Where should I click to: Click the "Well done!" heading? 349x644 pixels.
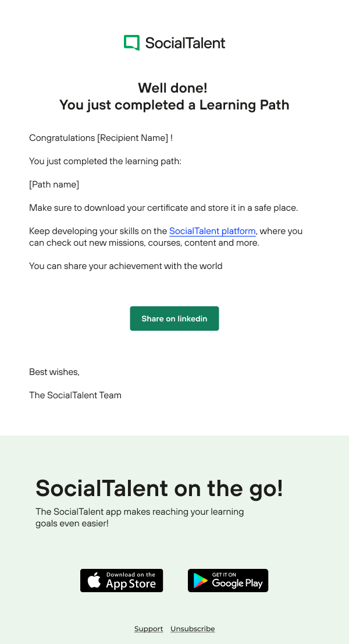coord(173,88)
